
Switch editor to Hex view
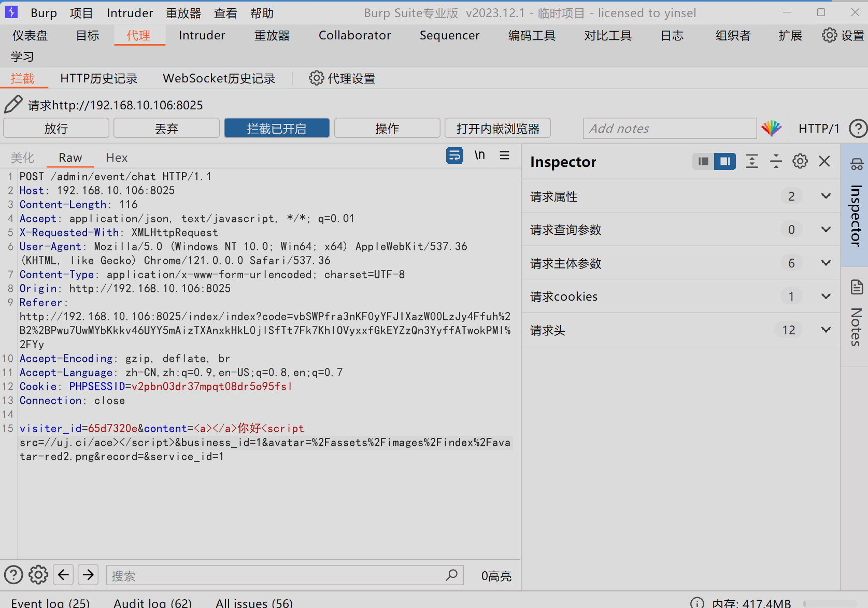click(117, 158)
